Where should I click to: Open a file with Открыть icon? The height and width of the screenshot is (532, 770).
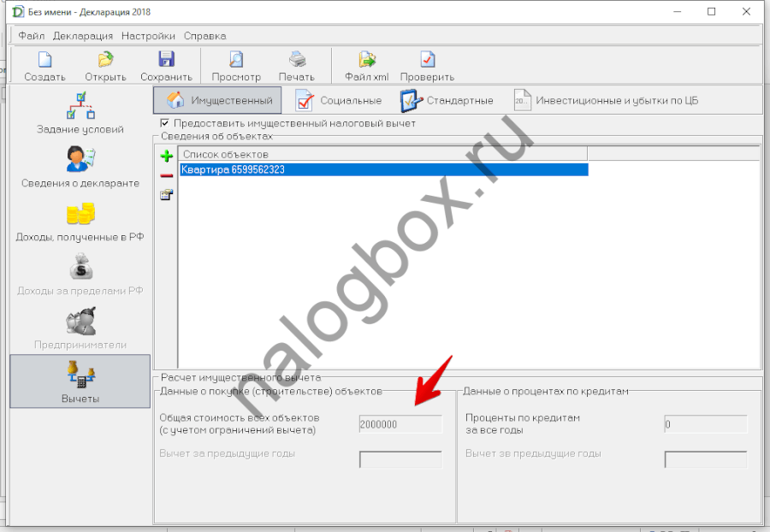pyautogui.click(x=105, y=61)
